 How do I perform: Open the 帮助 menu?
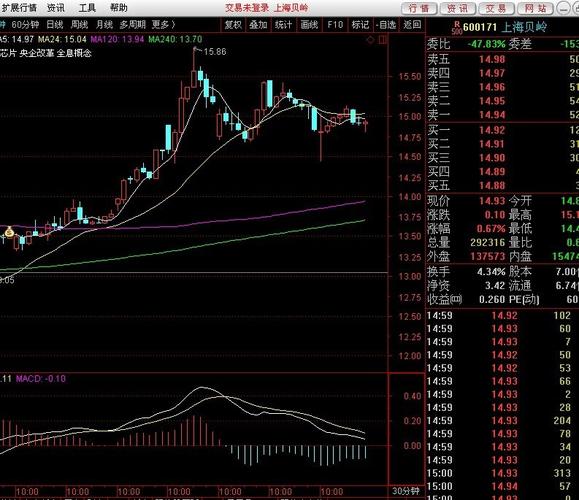point(119,8)
